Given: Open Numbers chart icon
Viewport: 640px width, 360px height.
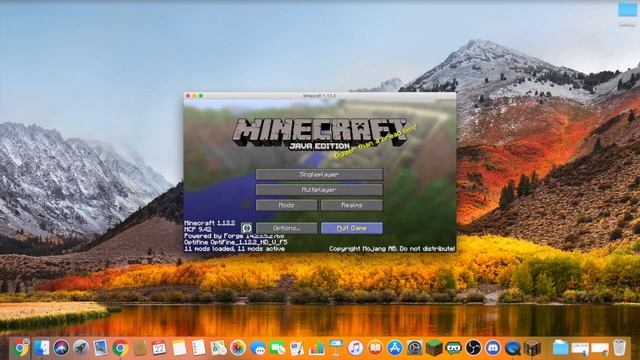Looking at the screenshot, I should tap(316, 348).
